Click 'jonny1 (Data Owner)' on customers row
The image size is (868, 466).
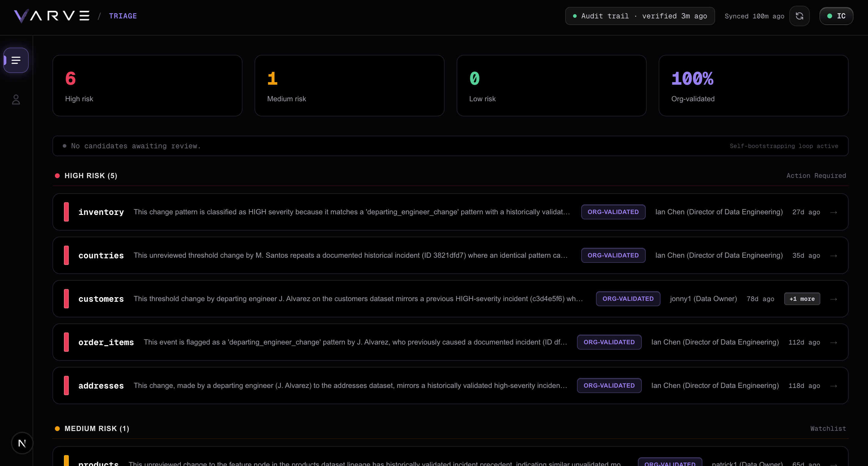[x=703, y=299]
